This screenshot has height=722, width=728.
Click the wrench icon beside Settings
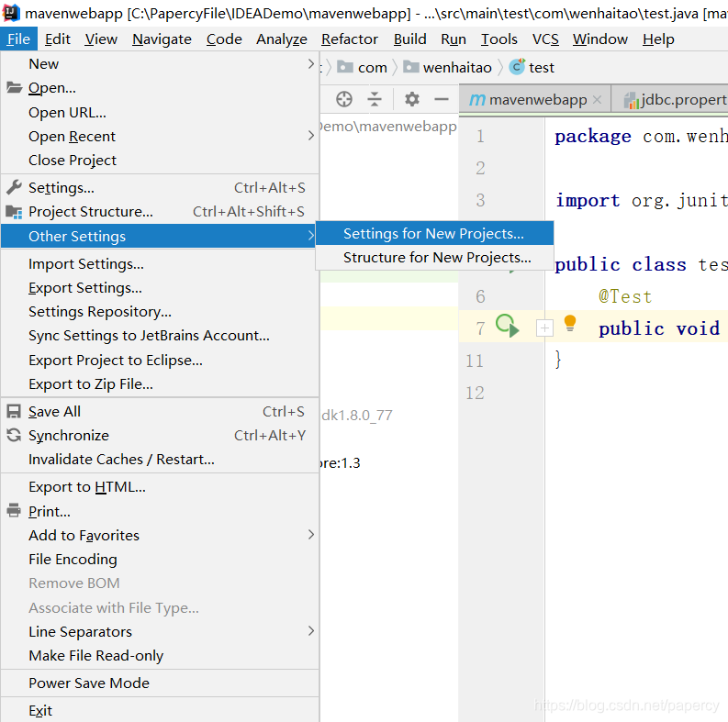pos(14,187)
